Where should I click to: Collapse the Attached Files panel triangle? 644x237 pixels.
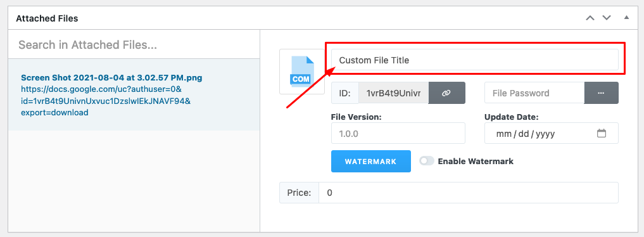point(626,18)
